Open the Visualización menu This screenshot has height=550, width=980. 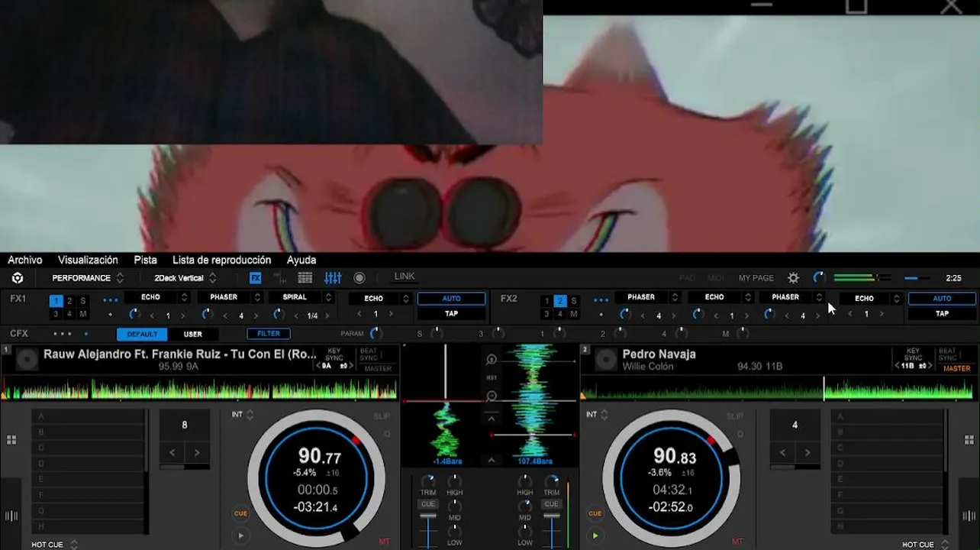point(88,260)
